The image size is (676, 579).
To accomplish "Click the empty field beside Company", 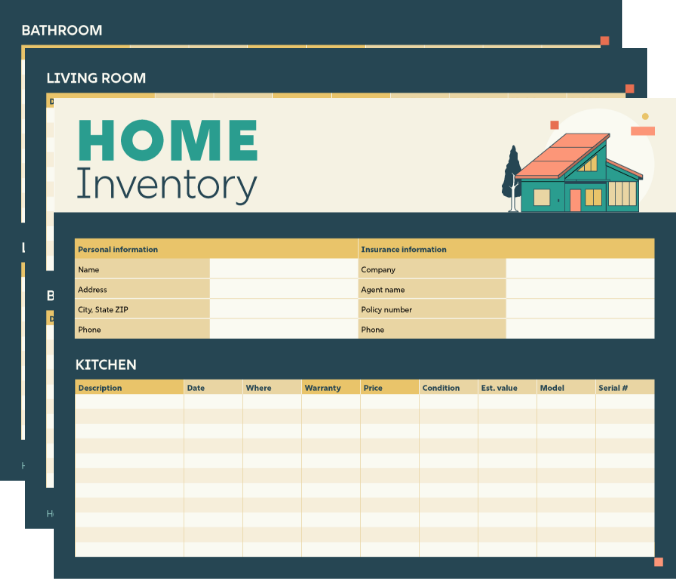I will coord(580,269).
